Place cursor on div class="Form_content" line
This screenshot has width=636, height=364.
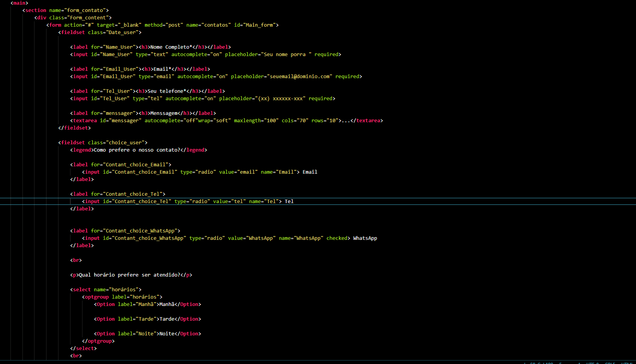[x=73, y=18]
